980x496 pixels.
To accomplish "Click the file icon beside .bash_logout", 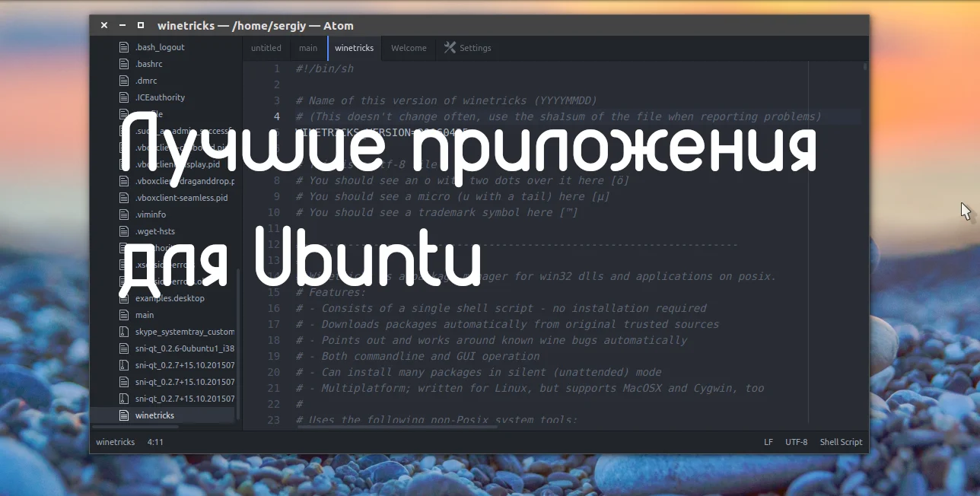I will (124, 47).
